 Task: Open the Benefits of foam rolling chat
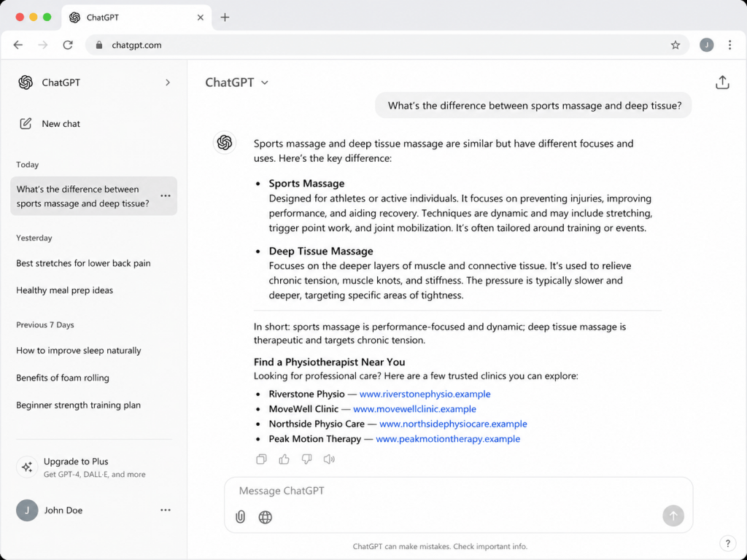pyautogui.click(x=63, y=378)
